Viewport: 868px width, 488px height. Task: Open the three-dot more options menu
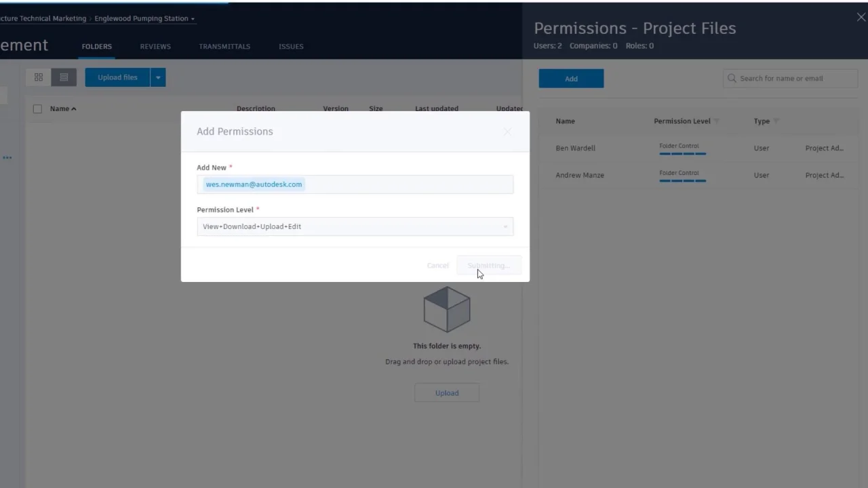[x=7, y=158]
